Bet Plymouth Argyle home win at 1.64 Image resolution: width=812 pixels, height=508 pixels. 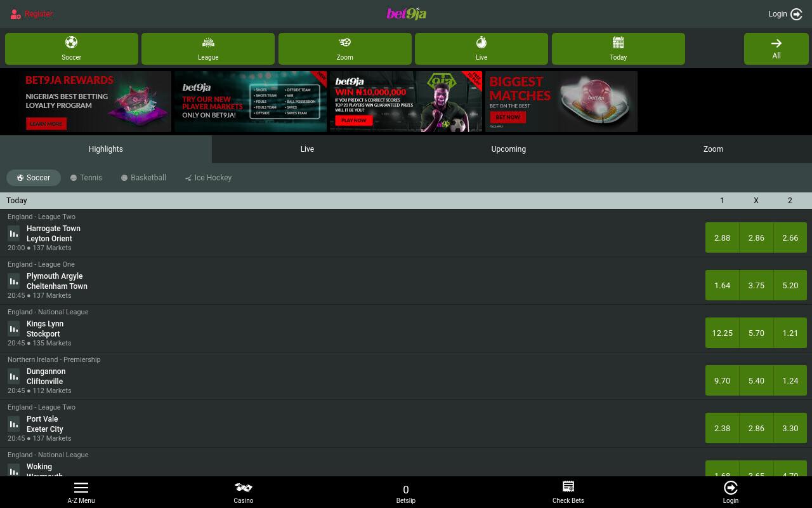coord(722,285)
